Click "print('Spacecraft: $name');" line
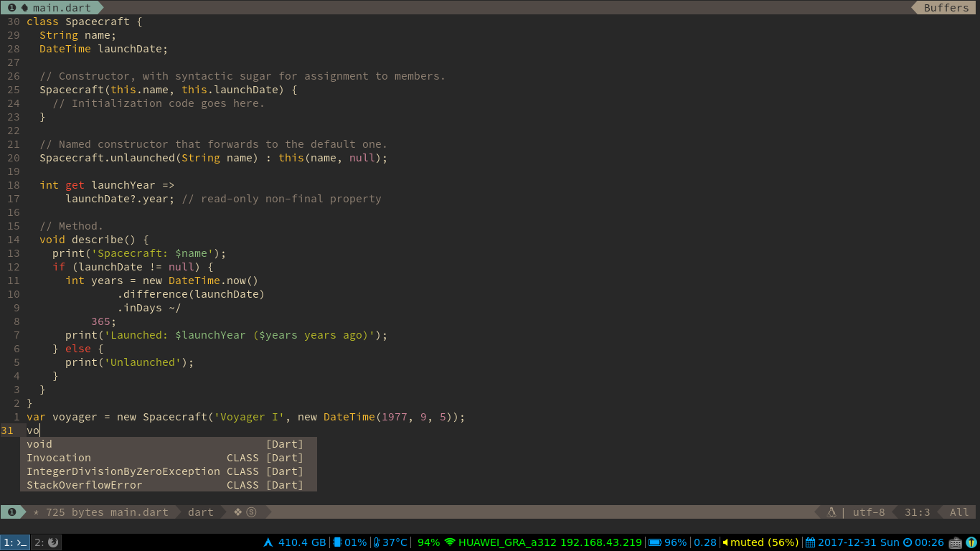The height and width of the screenshot is (551, 980). click(x=139, y=253)
